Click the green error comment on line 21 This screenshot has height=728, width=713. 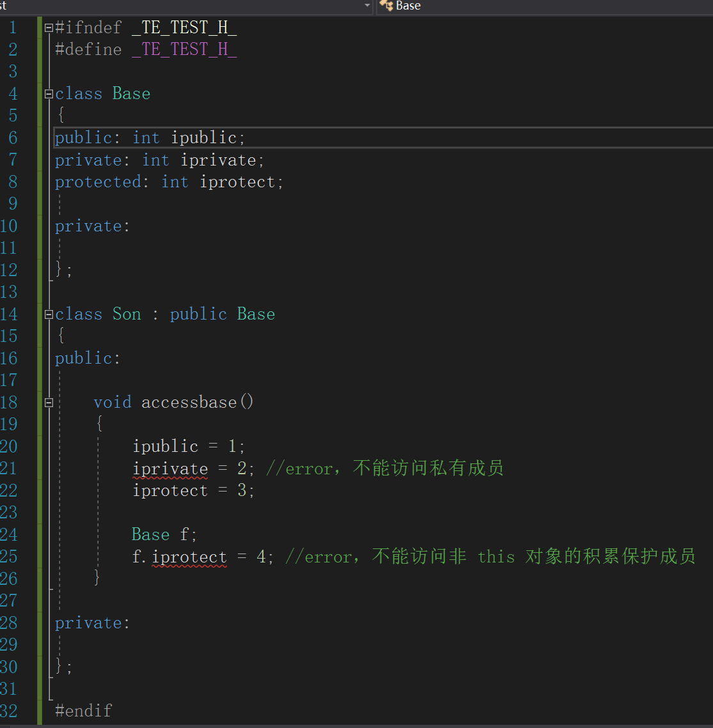tap(384, 468)
